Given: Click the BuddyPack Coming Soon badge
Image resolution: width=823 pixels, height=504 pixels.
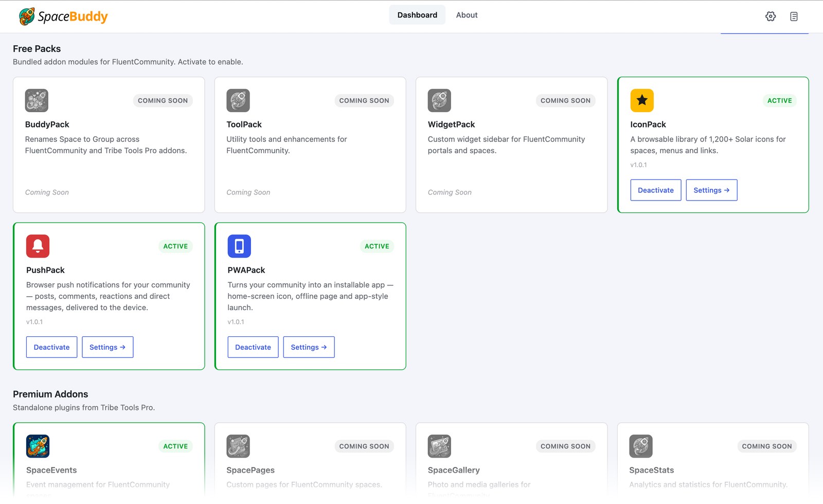Looking at the screenshot, I should [163, 101].
